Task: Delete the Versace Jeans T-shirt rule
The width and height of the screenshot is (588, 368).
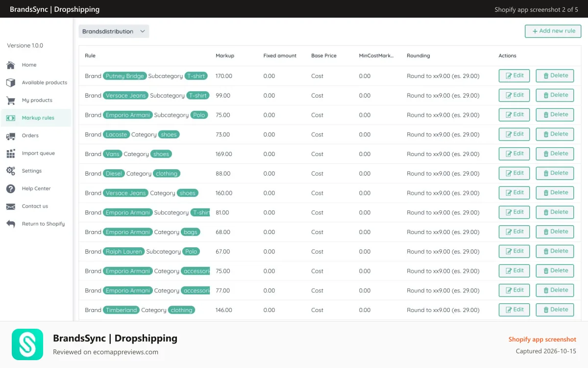Action: [555, 95]
